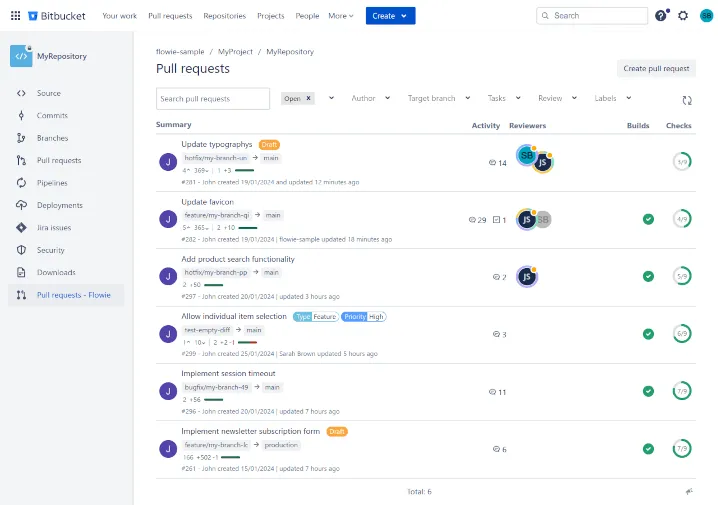
Task: Click the Branches icon in sidebar
Action: pos(21,138)
